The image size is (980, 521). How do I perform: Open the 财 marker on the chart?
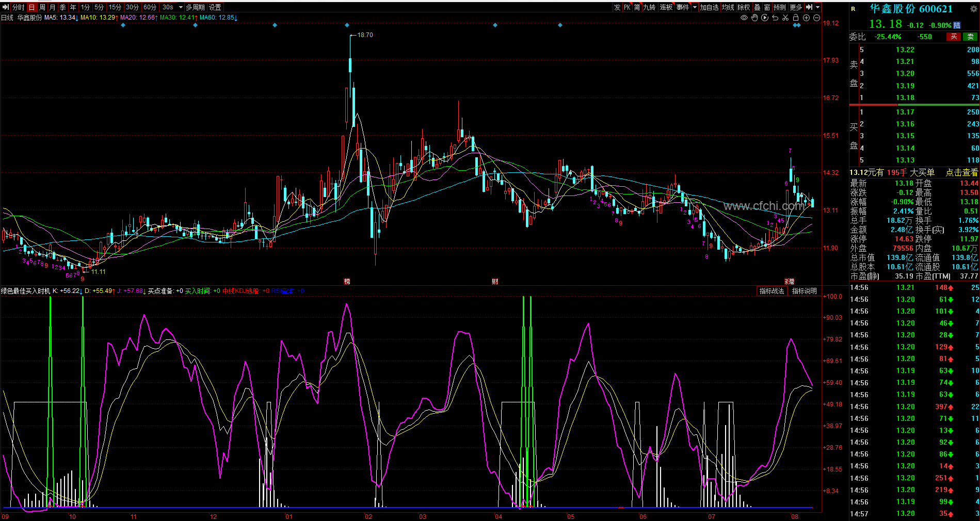[495, 281]
